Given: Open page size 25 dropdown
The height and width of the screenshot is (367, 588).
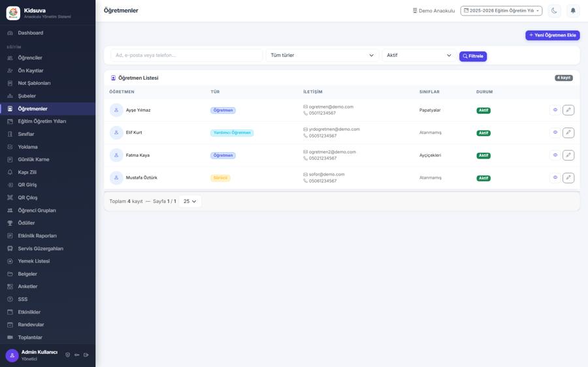Looking at the screenshot, I should click(x=190, y=201).
